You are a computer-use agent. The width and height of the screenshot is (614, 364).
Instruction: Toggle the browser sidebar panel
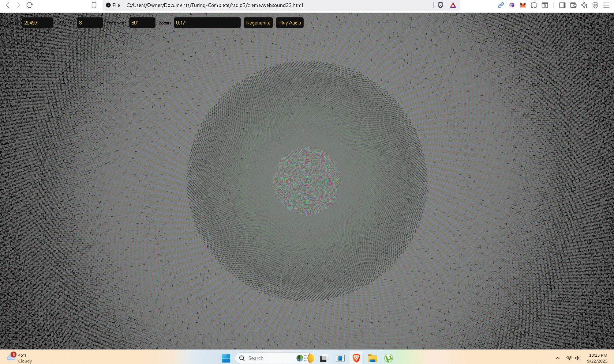pyautogui.click(x=562, y=5)
